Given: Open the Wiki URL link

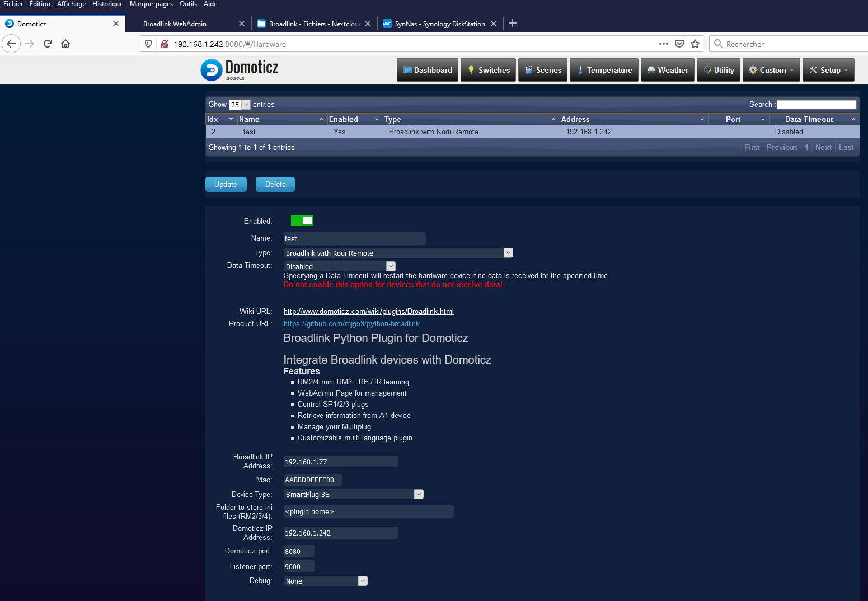Looking at the screenshot, I should (x=369, y=311).
